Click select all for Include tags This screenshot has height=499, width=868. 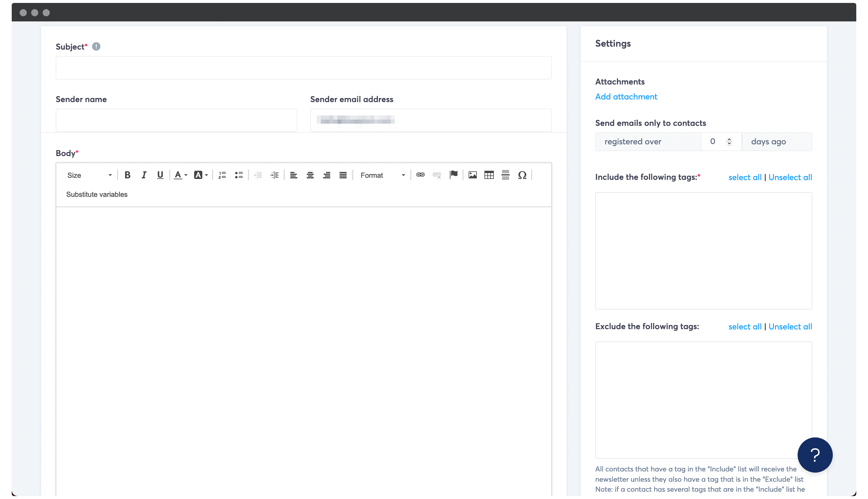[745, 177]
